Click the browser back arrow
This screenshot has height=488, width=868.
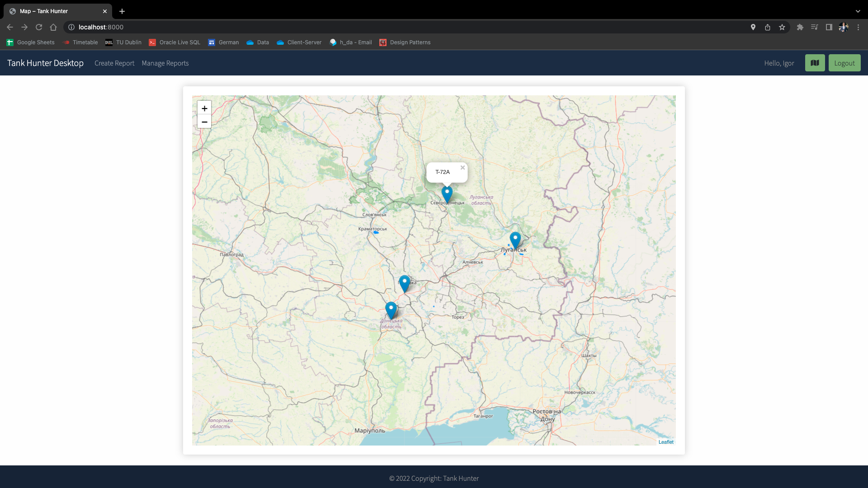point(10,27)
